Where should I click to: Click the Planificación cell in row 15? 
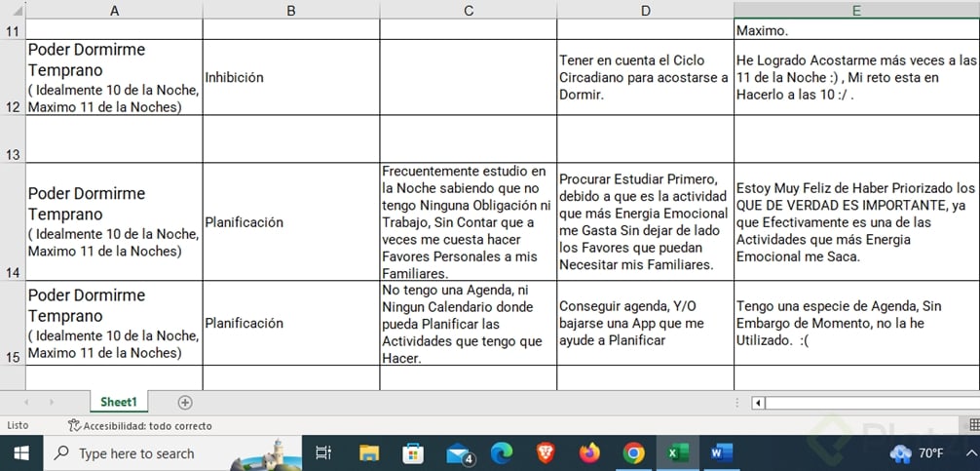291,323
